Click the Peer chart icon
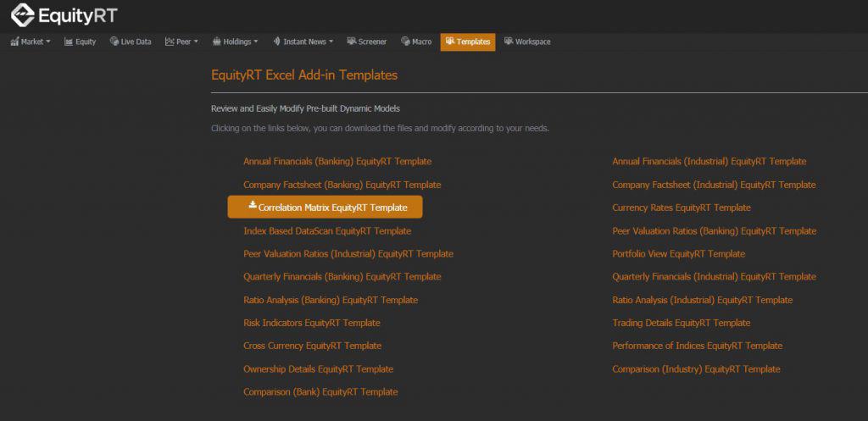 point(170,42)
